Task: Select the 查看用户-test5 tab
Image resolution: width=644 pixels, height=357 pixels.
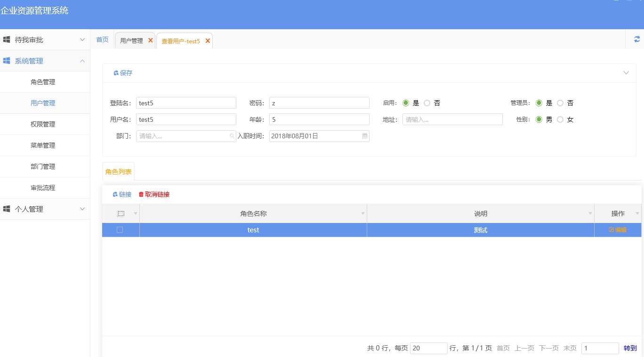Action: point(181,41)
